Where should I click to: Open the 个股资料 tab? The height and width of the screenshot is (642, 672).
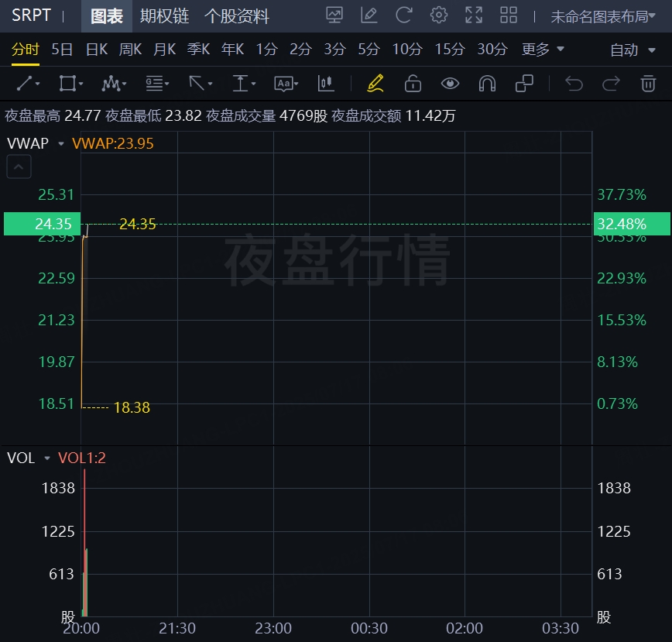tap(237, 15)
